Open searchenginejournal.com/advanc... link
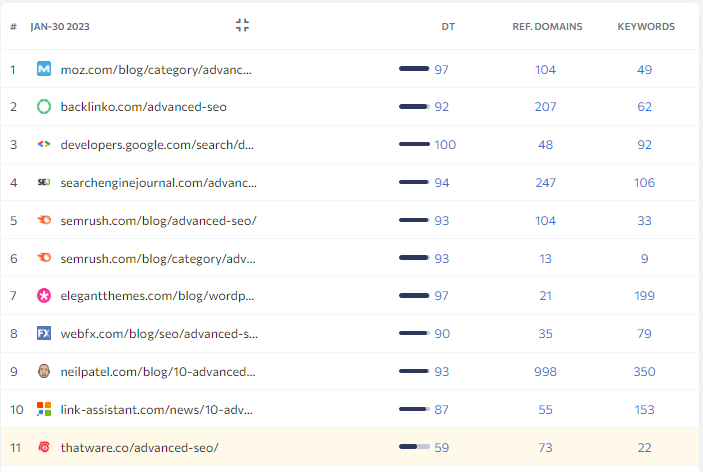703x472 pixels. tap(159, 183)
